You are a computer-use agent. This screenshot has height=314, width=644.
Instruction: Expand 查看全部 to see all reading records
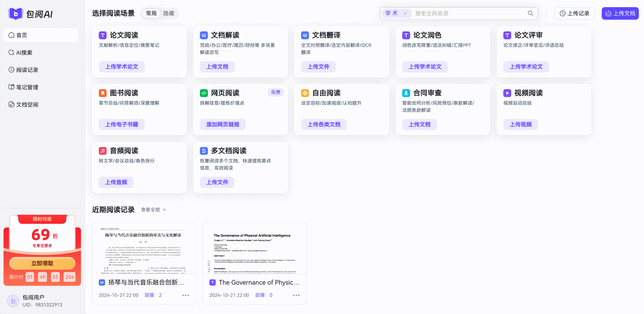pyautogui.click(x=151, y=209)
